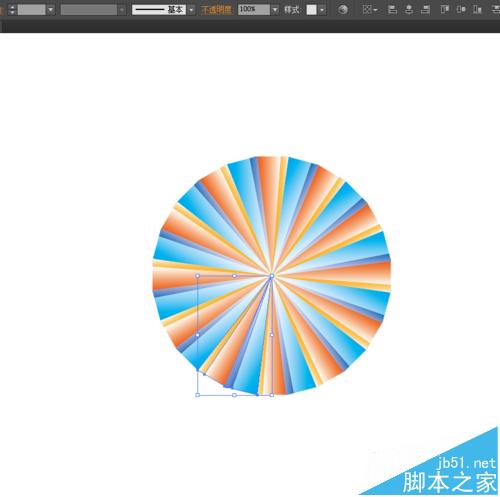Click the horizontal align left icon
Screen dimensions: 500x497
(x=393, y=9)
